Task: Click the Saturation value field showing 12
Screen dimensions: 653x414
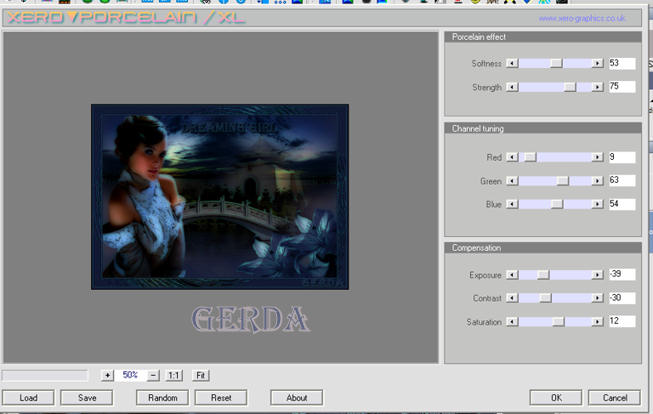Action: 622,321
